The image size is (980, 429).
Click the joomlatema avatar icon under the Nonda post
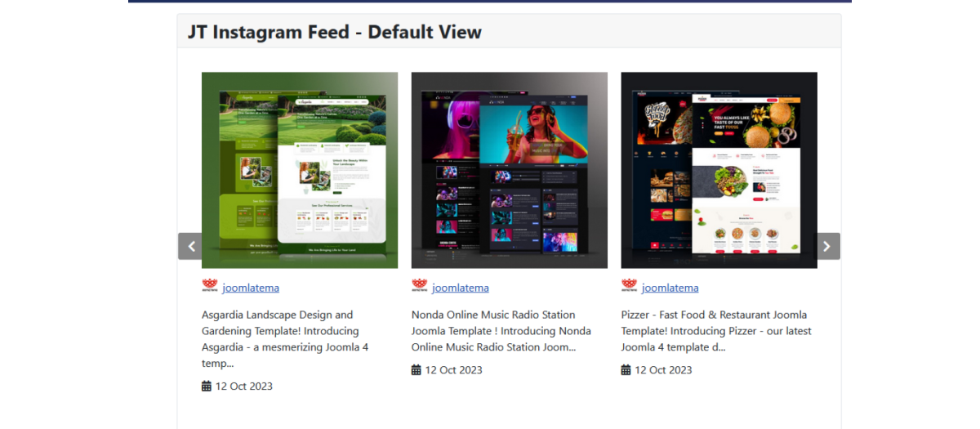click(420, 287)
